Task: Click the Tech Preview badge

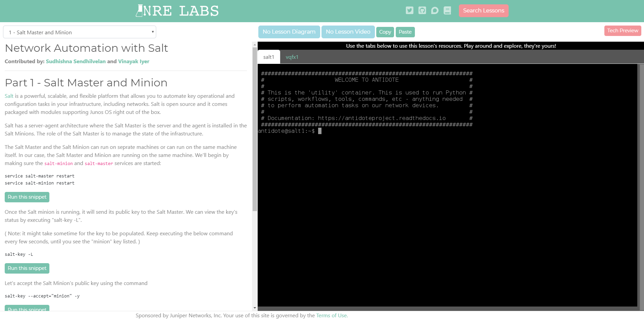Action: click(622, 31)
